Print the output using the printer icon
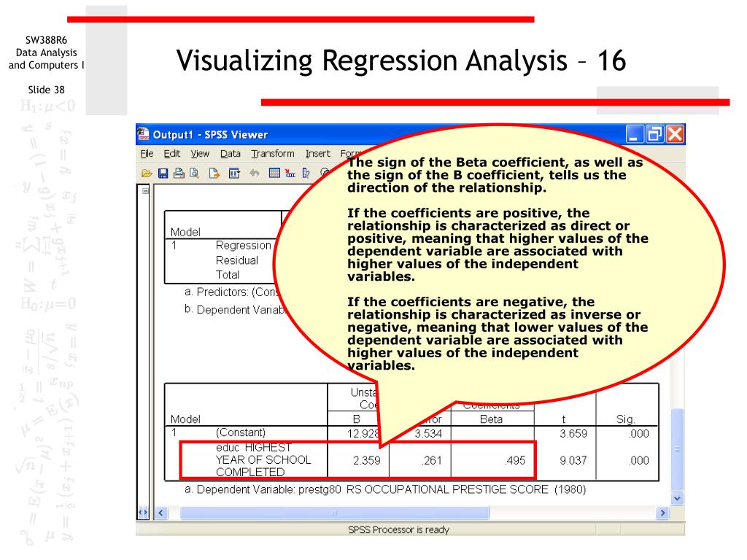 click(x=179, y=174)
